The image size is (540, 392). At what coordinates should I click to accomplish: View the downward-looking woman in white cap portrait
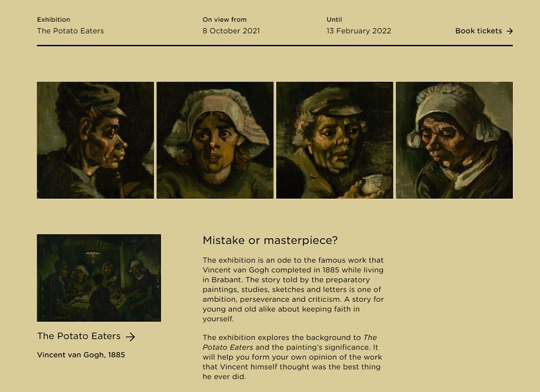[454, 140]
